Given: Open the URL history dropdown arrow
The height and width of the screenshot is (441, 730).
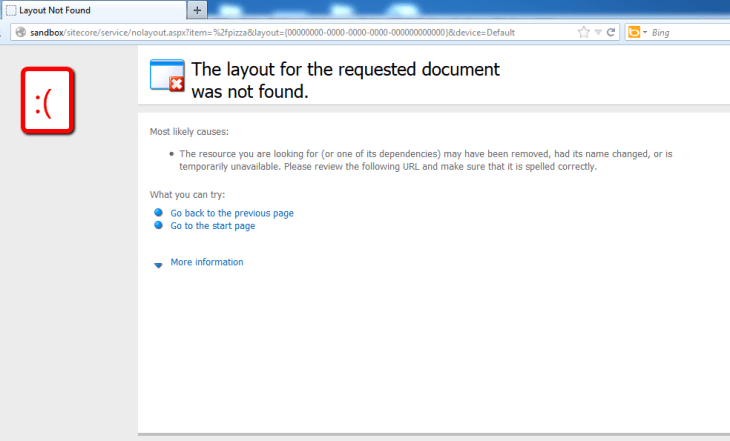Looking at the screenshot, I should pyautogui.click(x=598, y=32).
